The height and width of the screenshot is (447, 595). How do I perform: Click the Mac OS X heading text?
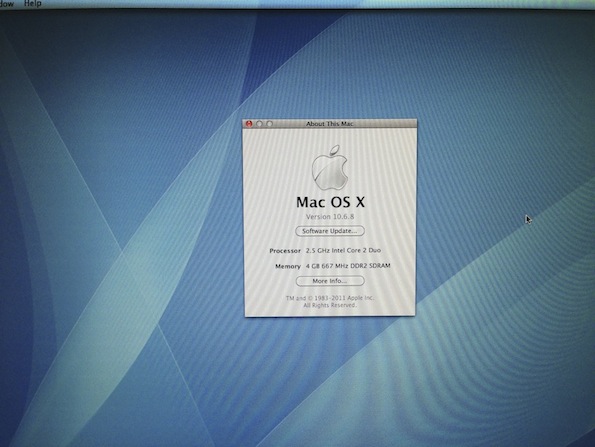point(330,202)
